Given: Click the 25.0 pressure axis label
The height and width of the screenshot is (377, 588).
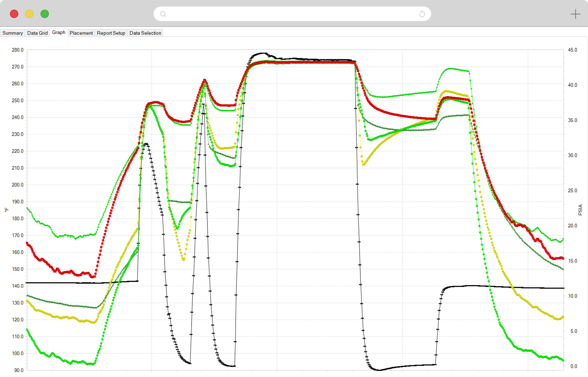Looking at the screenshot, I should [573, 190].
